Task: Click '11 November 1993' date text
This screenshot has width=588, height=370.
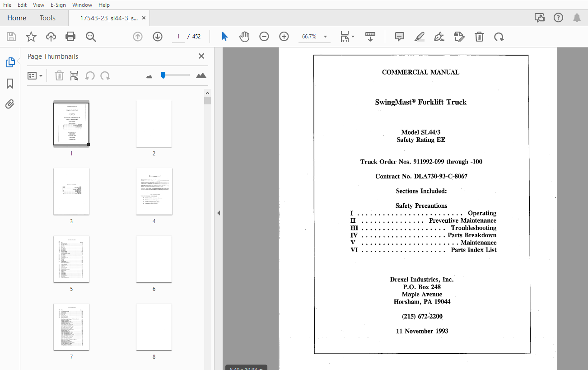Action: (422, 331)
